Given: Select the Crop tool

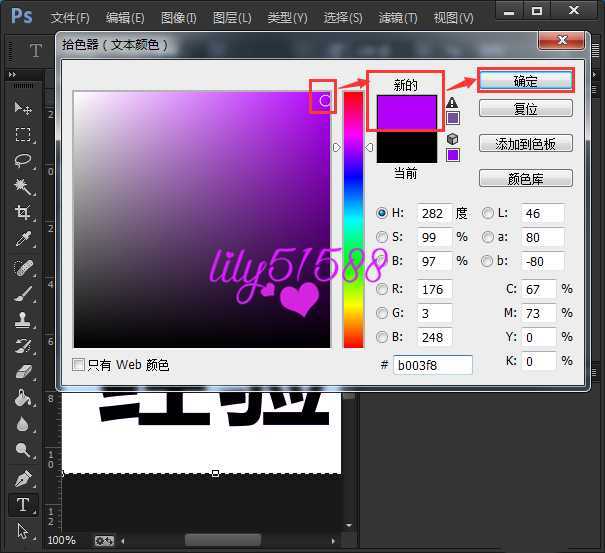Looking at the screenshot, I should click(23, 212).
